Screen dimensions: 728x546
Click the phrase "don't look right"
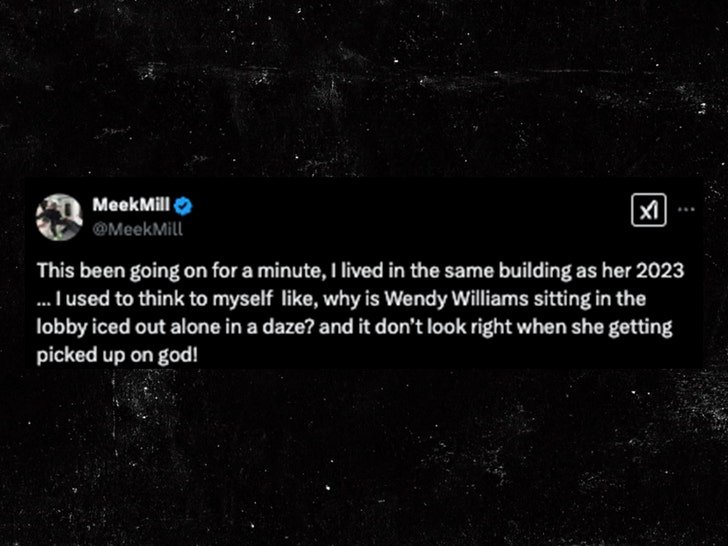443,327
